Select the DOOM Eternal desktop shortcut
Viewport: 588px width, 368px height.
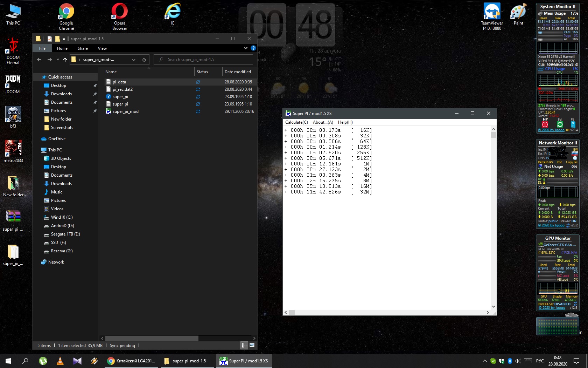click(x=13, y=51)
